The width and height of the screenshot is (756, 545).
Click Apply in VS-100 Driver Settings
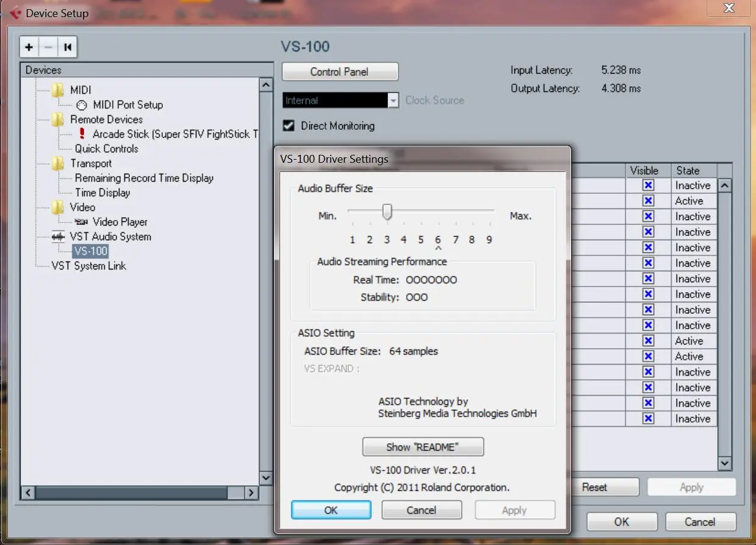point(515,510)
